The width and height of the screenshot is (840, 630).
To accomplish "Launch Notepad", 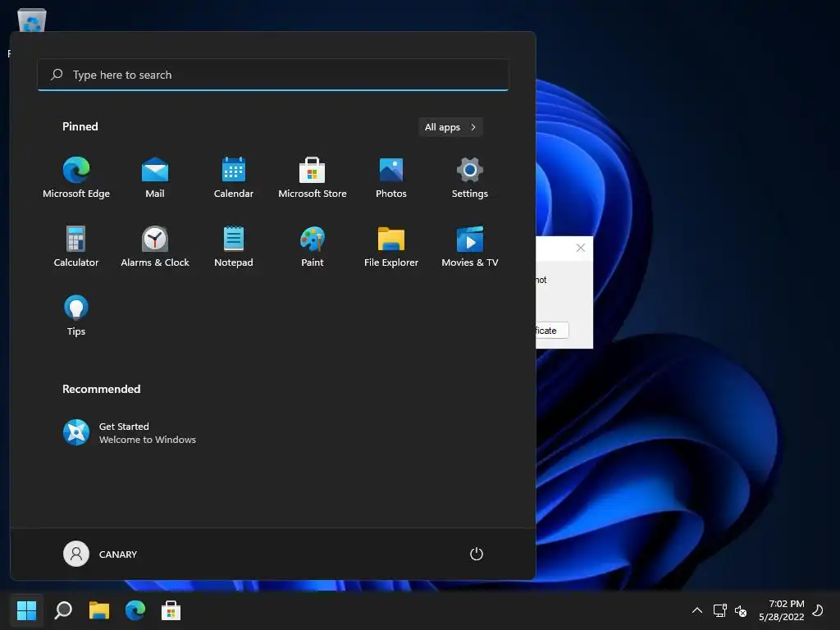I will coord(234,246).
